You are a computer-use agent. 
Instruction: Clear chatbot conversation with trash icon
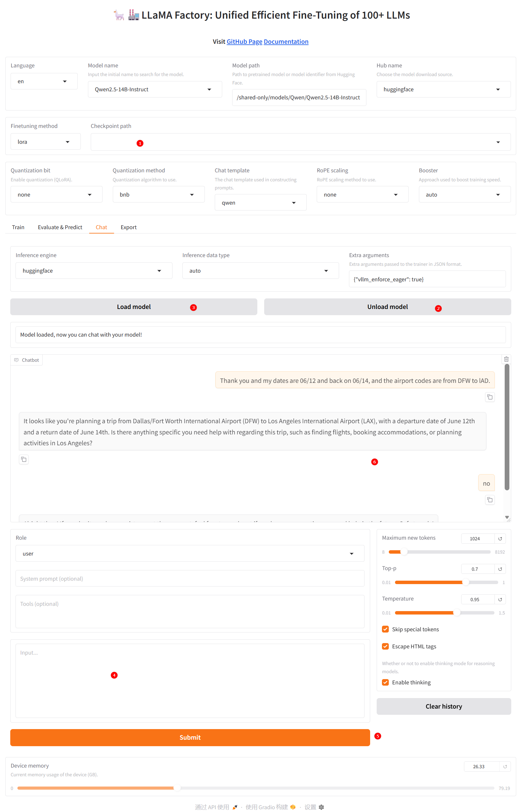pyautogui.click(x=506, y=359)
